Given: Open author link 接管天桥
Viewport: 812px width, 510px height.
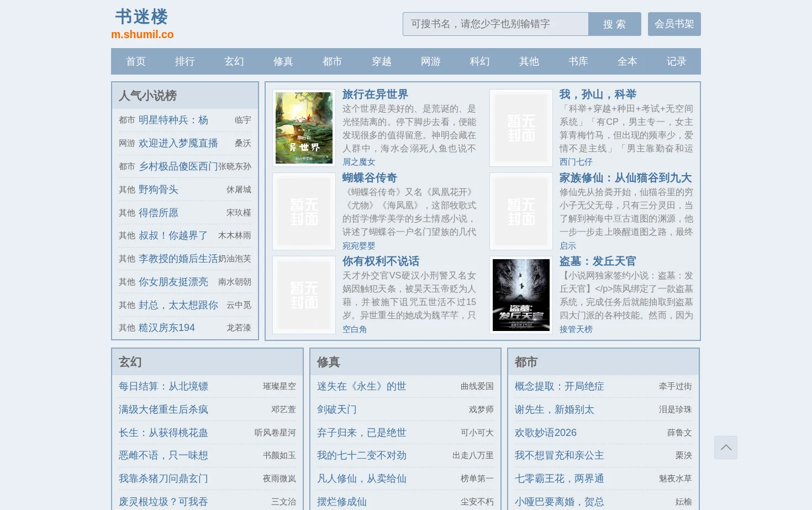Looking at the screenshot, I should tap(576, 329).
